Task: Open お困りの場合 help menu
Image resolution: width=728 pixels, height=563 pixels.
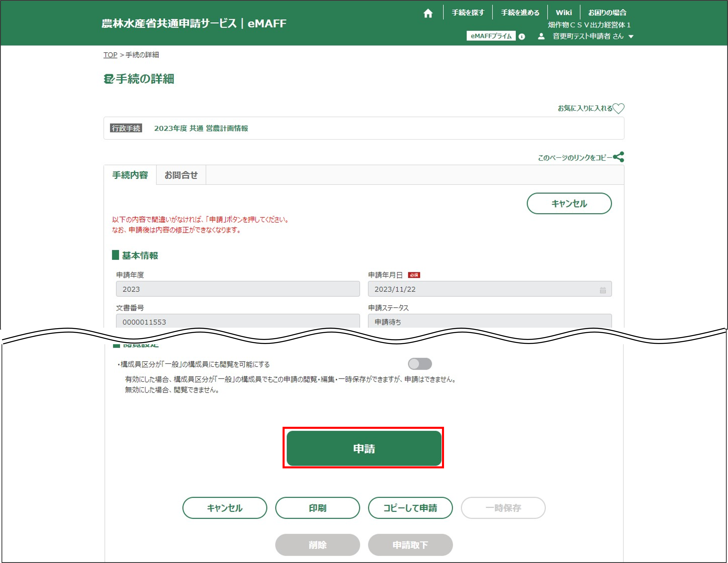Action: (x=607, y=13)
